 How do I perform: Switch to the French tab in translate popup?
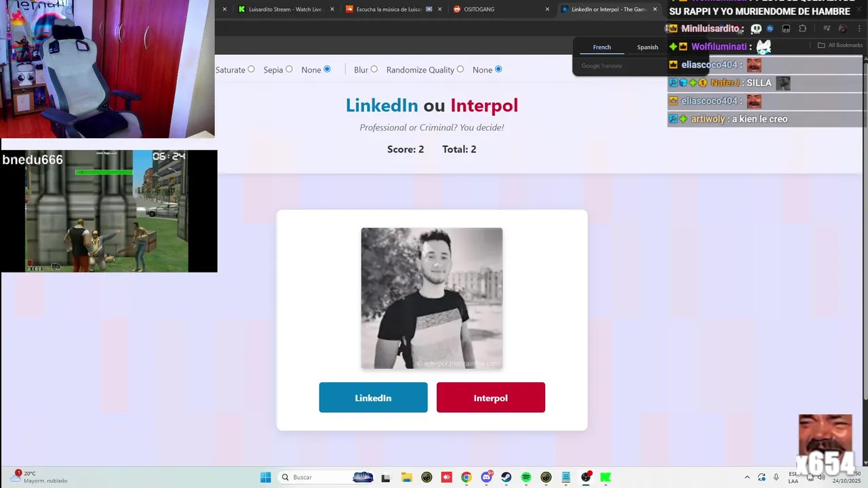point(601,47)
